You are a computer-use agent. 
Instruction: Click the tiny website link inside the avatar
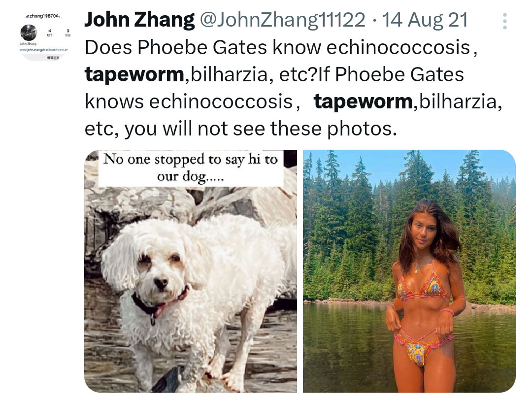click(x=43, y=50)
